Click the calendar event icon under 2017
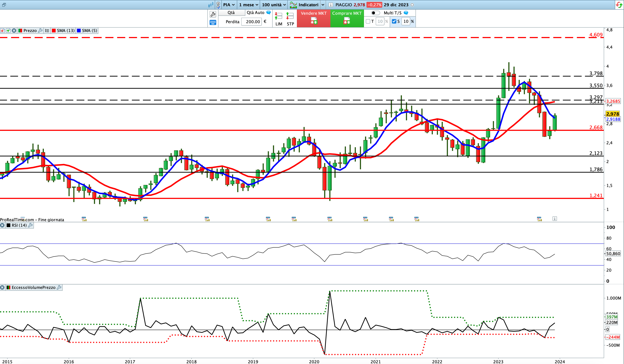Viewport: 624px width, 364px height. (146, 219)
